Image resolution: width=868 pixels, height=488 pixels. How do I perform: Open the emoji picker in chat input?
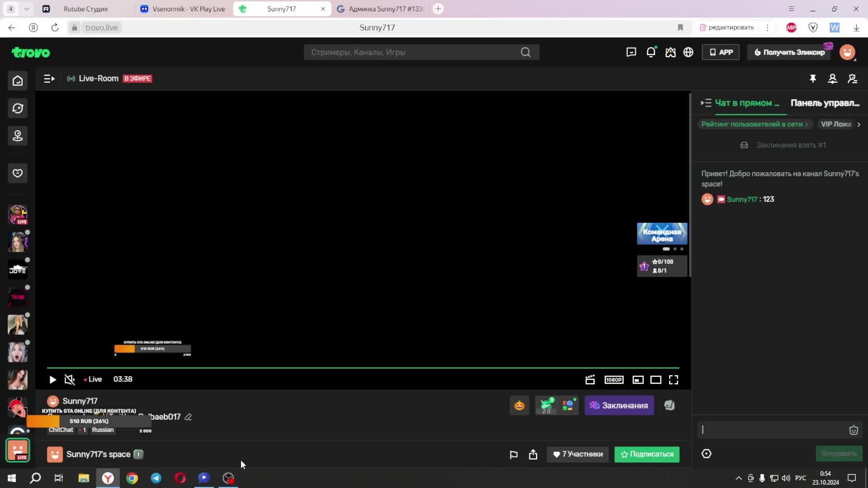(853, 430)
